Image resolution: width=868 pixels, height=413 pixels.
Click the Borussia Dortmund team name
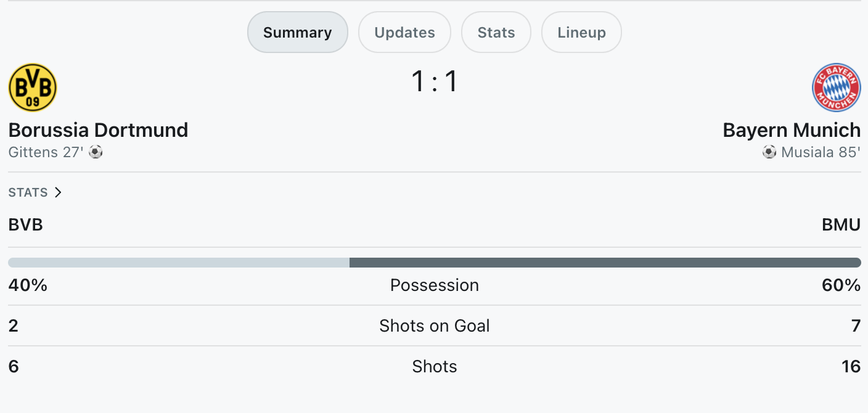[x=98, y=130]
